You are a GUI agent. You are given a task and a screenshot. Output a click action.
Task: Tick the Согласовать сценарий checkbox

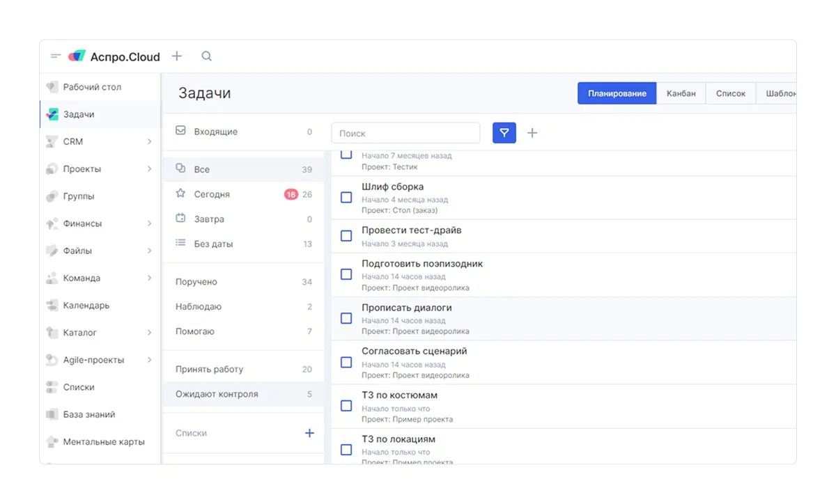point(346,362)
